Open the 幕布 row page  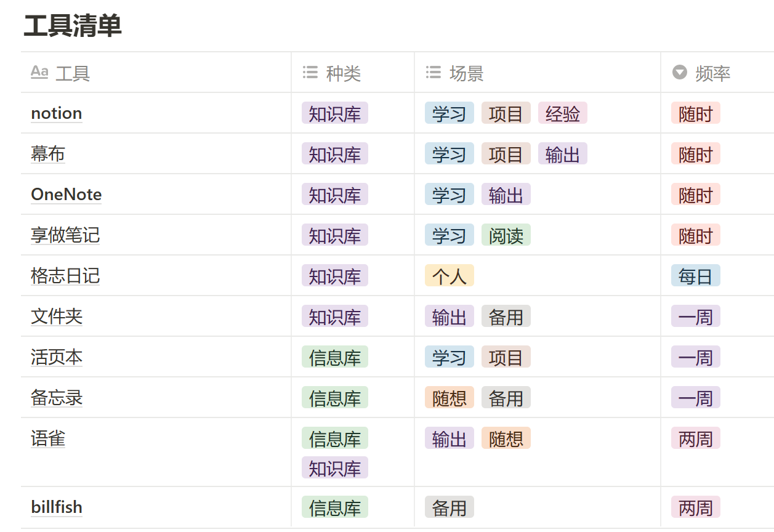(48, 154)
